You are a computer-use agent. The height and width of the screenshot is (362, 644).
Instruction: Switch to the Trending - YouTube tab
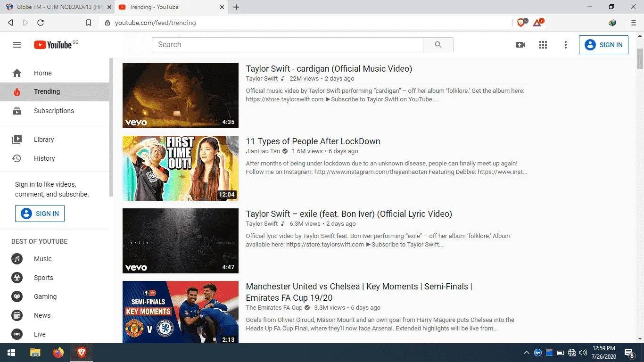pyautogui.click(x=172, y=7)
